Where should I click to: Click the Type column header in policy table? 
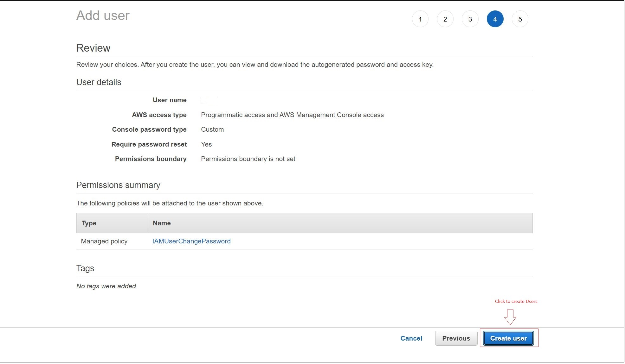(89, 223)
